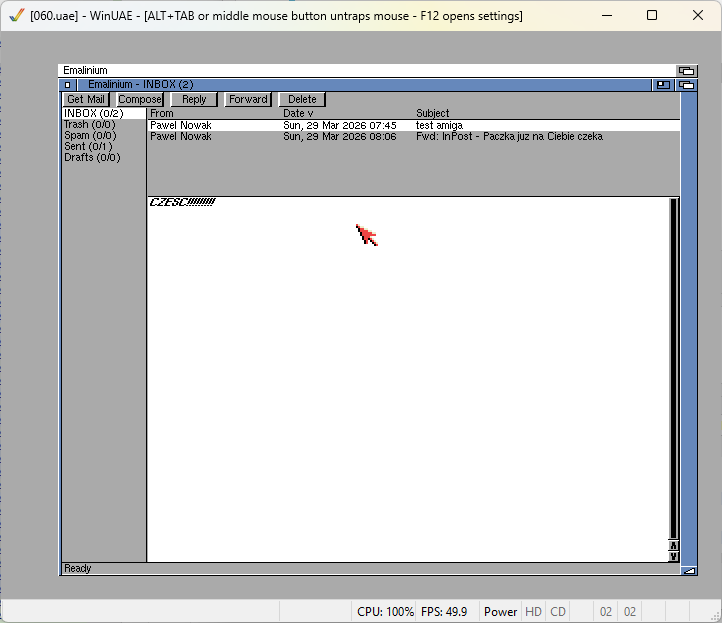
Task: Click the message body scrollbar track
Action: (x=673, y=368)
